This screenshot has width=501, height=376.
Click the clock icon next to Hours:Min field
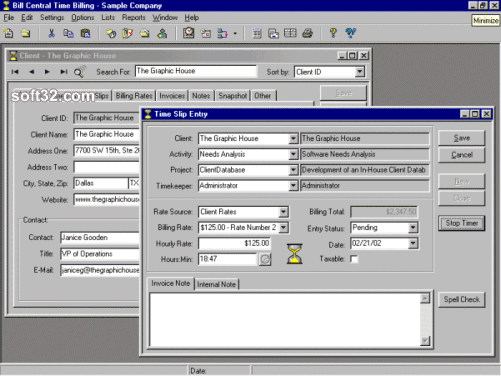point(265,259)
